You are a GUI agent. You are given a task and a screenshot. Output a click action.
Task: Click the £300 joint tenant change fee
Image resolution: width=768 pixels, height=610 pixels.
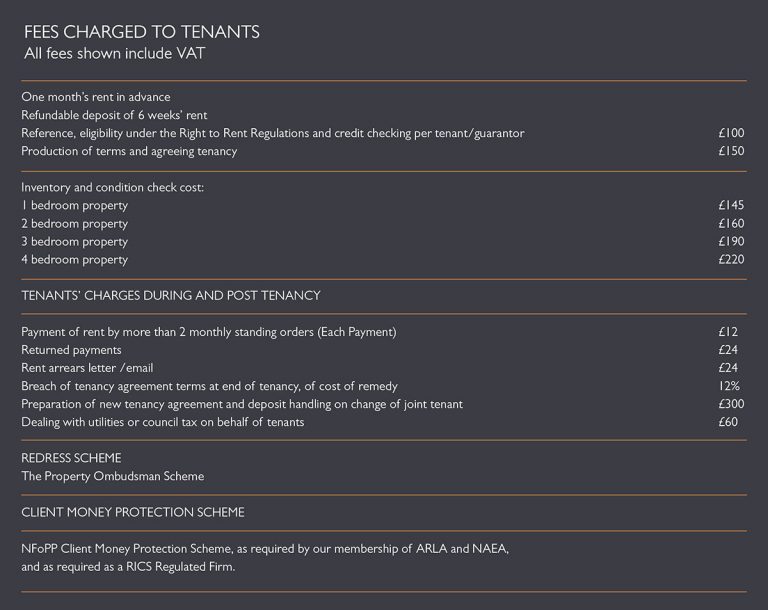(731, 404)
